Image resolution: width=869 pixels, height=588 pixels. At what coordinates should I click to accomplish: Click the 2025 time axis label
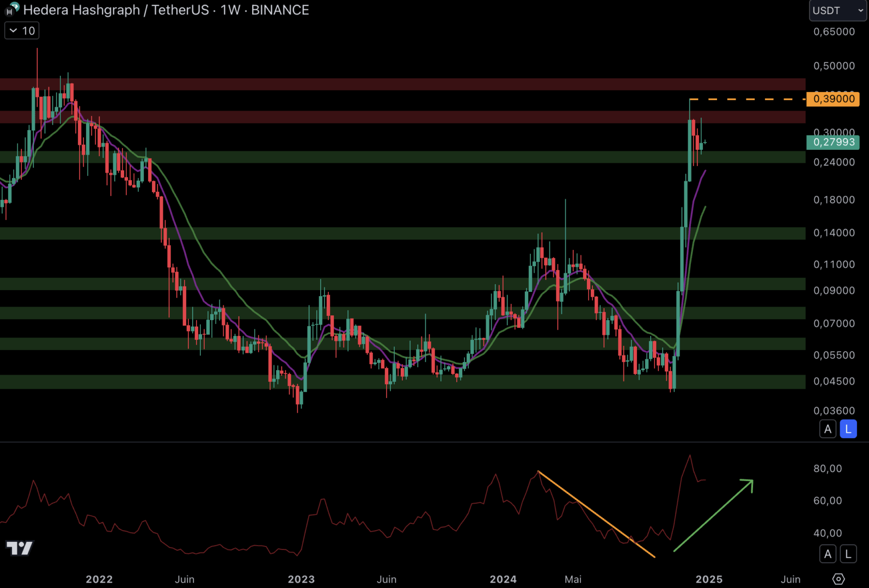coord(709,579)
